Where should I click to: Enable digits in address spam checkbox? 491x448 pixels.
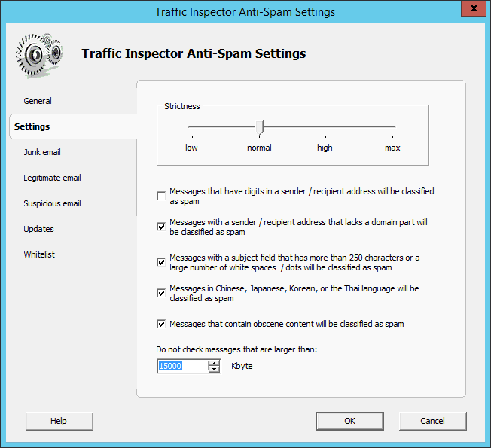[x=161, y=197]
